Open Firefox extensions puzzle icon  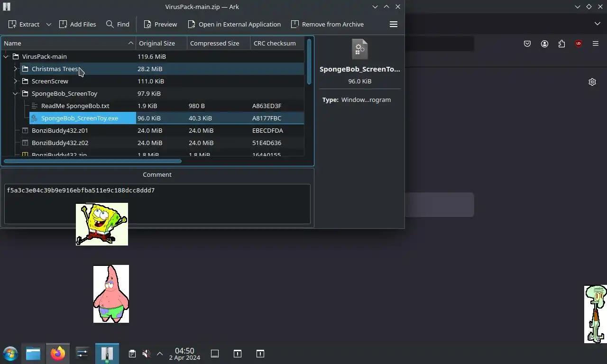coord(561,44)
